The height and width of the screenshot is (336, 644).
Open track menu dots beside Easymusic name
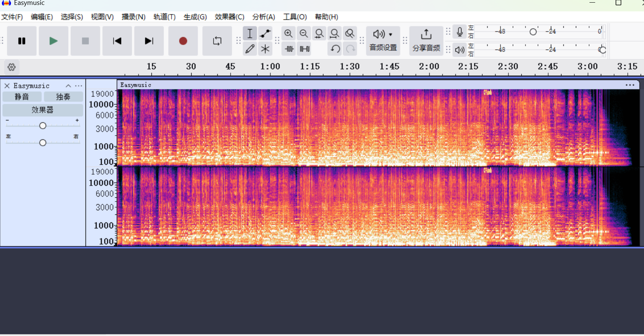(x=78, y=86)
